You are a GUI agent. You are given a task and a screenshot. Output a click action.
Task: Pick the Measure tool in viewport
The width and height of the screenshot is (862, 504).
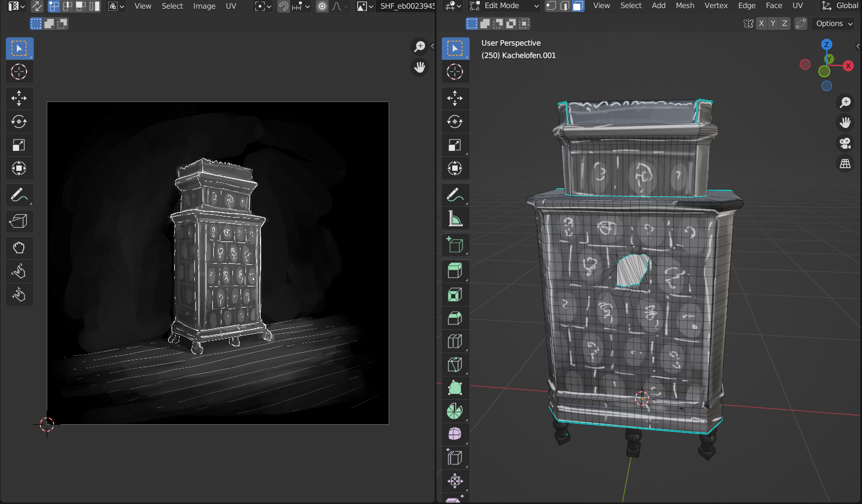coord(455,219)
